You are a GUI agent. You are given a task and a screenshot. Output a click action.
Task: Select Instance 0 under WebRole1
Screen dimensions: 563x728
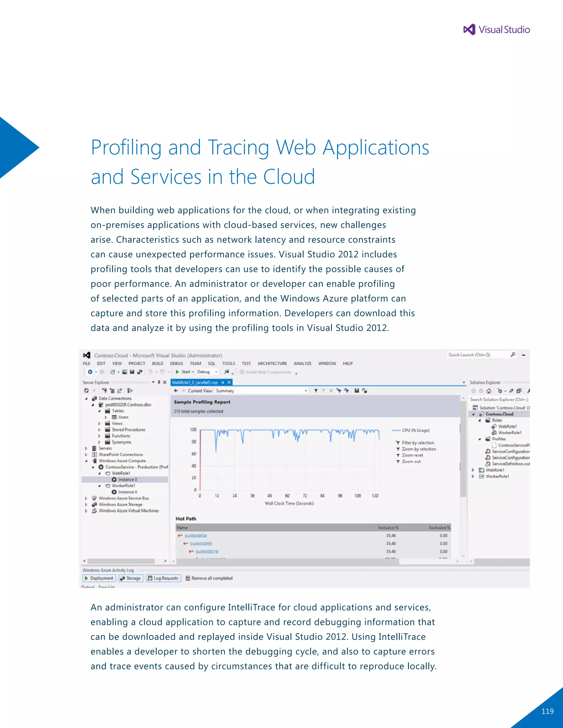click(x=128, y=480)
